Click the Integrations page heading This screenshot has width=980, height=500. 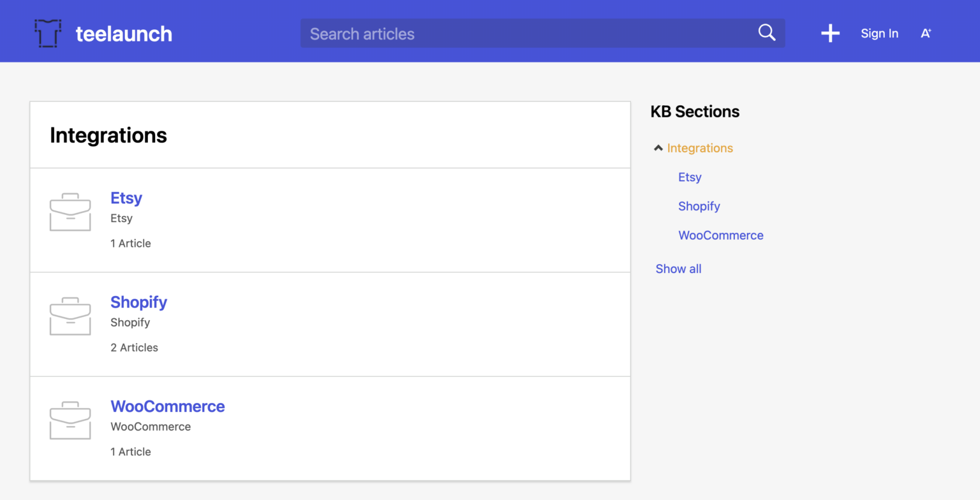pos(108,135)
